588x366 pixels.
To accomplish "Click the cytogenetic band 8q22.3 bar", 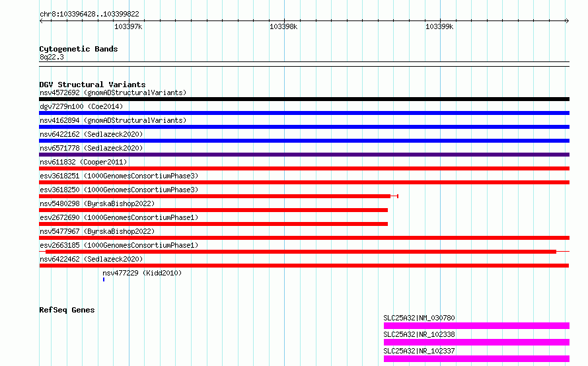I will (x=304, y=64).
